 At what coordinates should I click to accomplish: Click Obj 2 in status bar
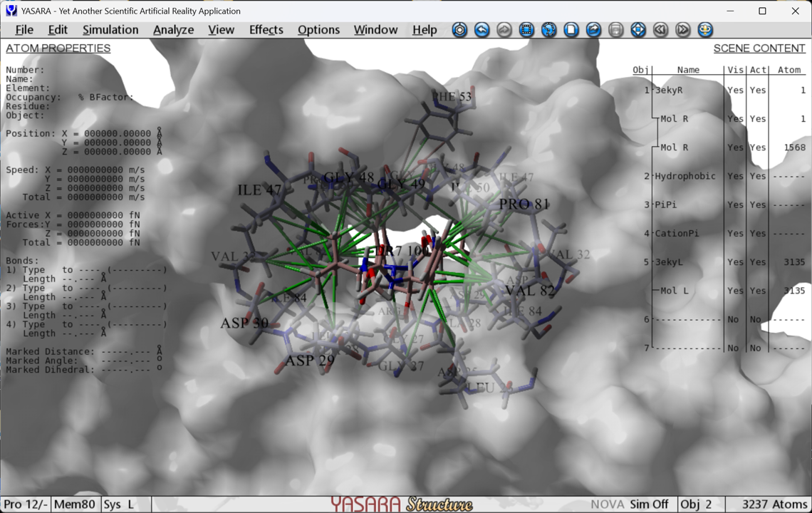point(696,504)
